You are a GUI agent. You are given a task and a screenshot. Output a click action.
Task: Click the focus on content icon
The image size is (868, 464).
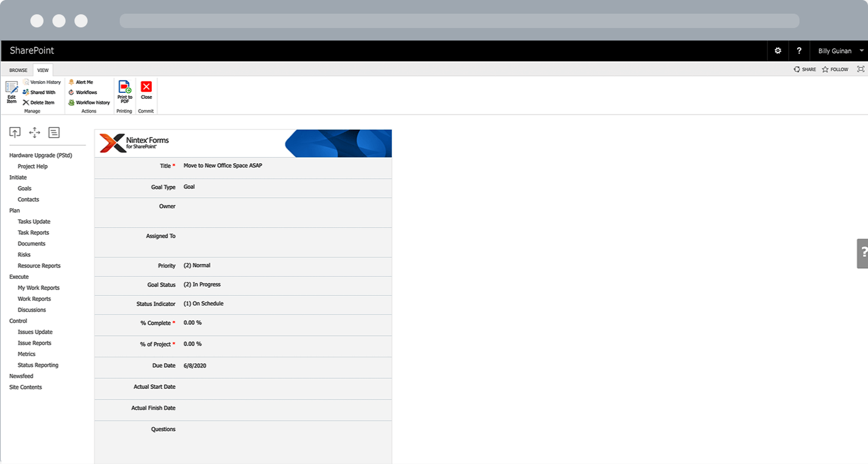[860, 70]
